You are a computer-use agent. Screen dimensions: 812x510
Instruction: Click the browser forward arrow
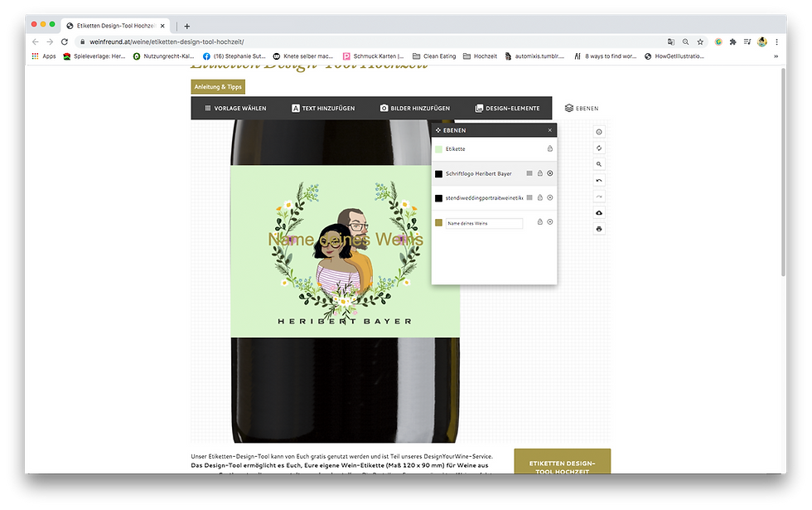point(50,41)
